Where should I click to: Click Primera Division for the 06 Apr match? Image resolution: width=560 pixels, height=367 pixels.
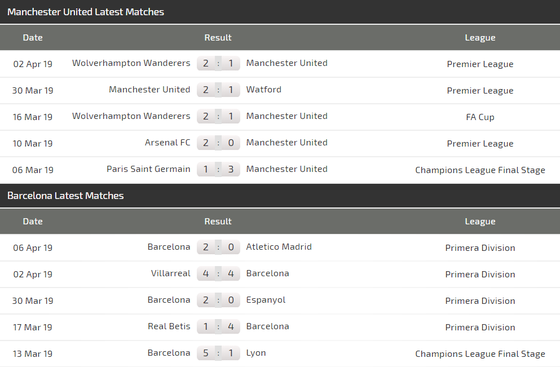tap(480, 248)
